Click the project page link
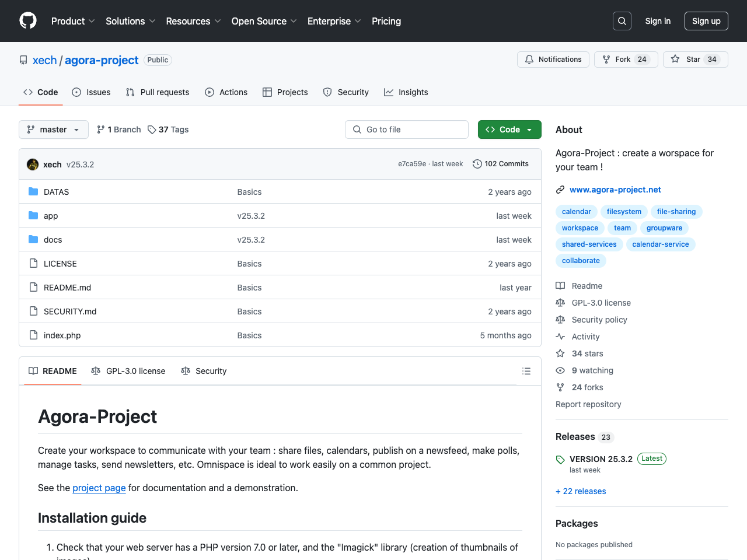Image resolution: width=747 pixels, height=560 pixels. (x=99, y=488)
